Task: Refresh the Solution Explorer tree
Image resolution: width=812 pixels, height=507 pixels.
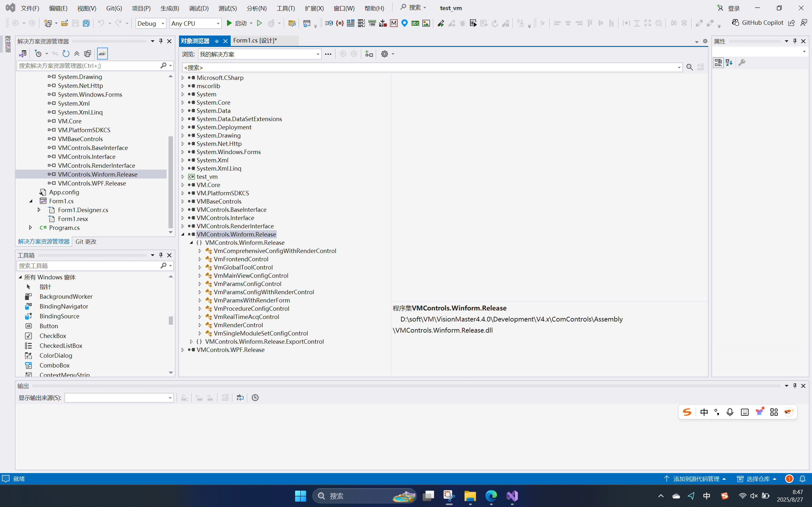Action: pos(66,53)
